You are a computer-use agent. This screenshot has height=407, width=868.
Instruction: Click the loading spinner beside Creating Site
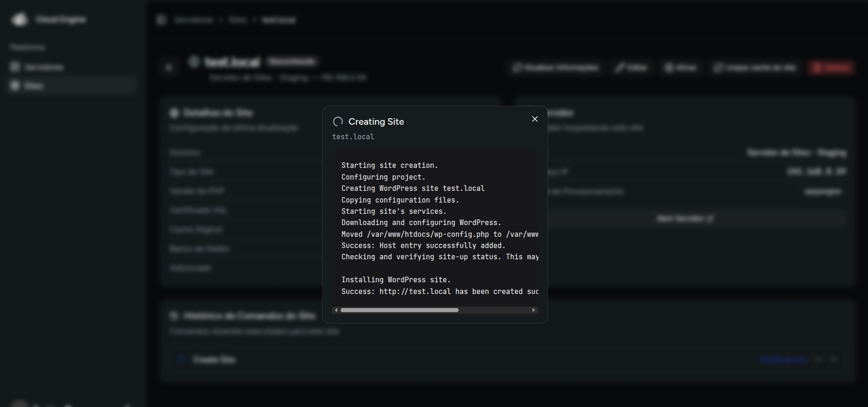338,122
